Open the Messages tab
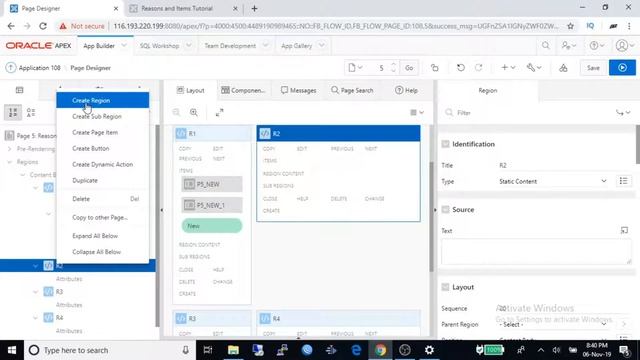Viewport: 640px width, 360px height. 298,90
